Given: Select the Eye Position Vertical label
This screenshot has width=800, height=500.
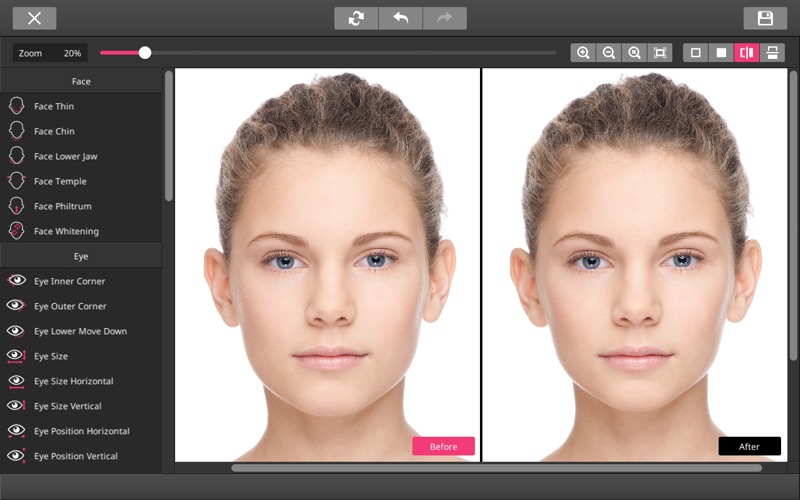Looking at the screenshot, I should (76, 456).
